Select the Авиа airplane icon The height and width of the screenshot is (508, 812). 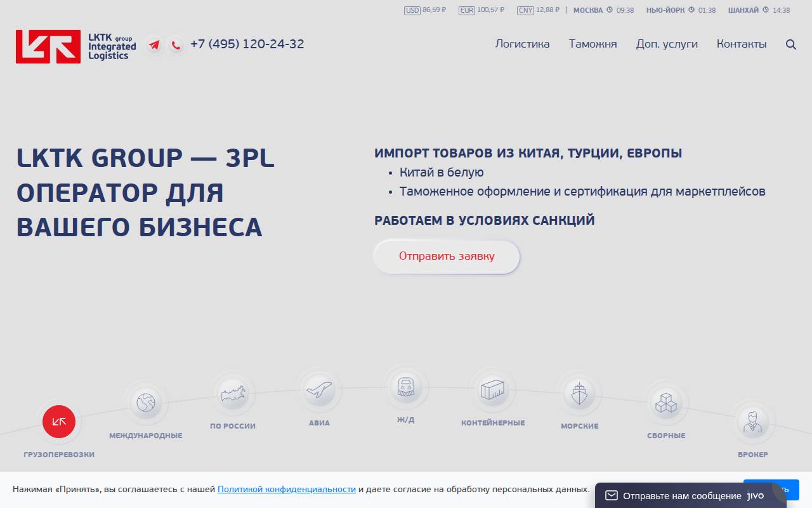(319, 389)
